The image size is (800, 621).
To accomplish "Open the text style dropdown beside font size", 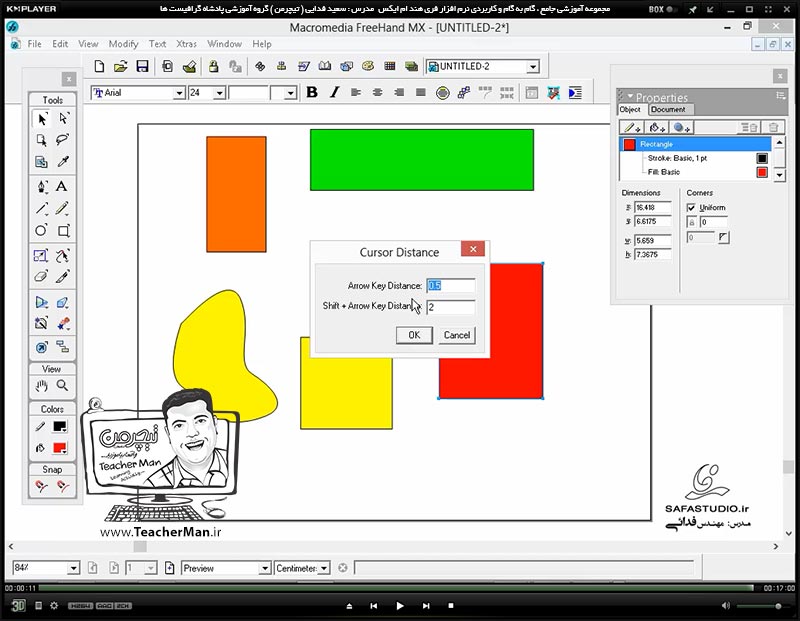I will tap(290, 93).
